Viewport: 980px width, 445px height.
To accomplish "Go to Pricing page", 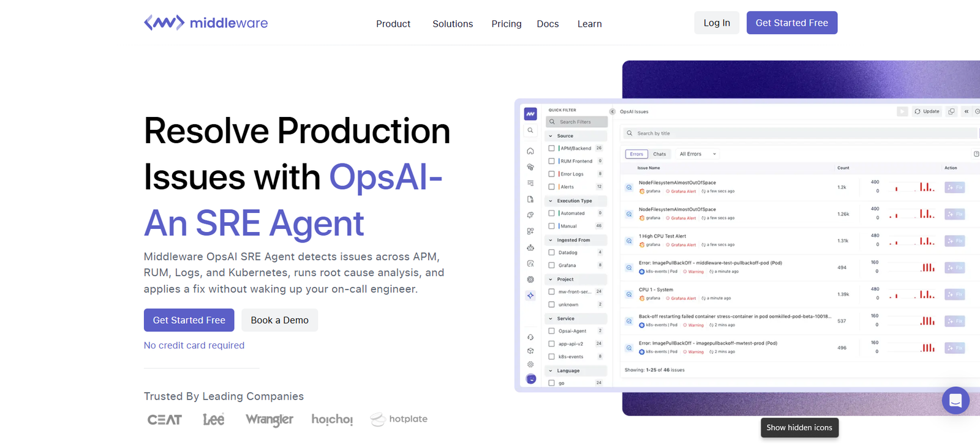I will click(x=507, y=24).
